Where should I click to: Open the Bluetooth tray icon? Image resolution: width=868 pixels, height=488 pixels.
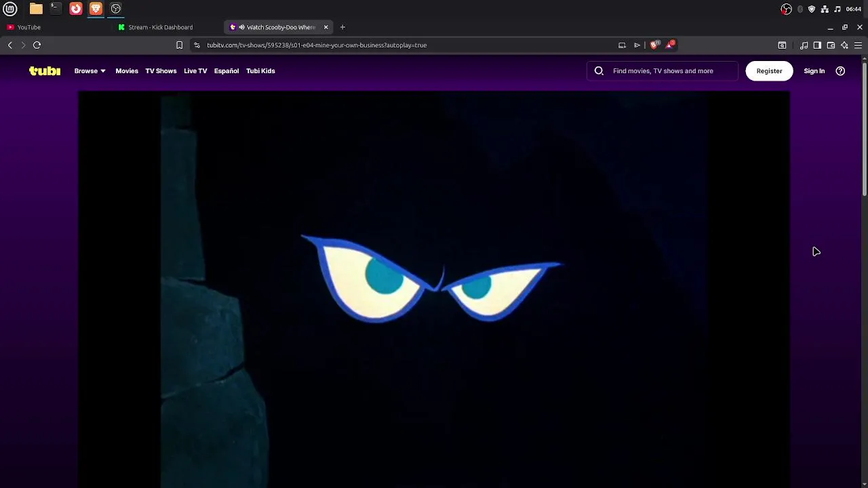click(x=800, y=9)
